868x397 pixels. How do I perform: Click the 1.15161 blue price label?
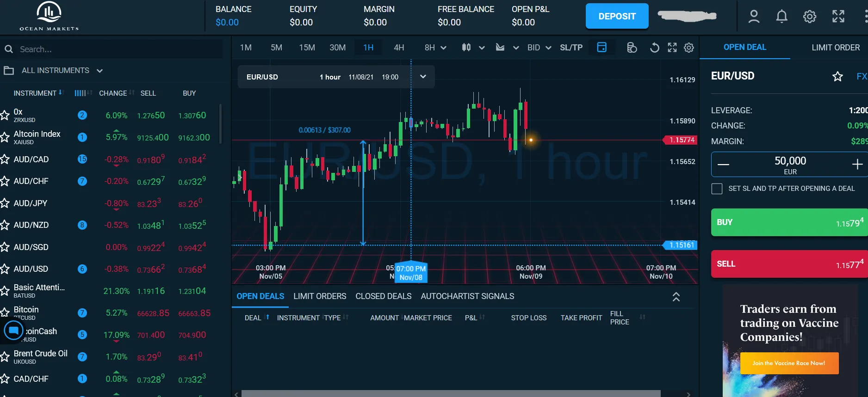(x=680, y=245)
